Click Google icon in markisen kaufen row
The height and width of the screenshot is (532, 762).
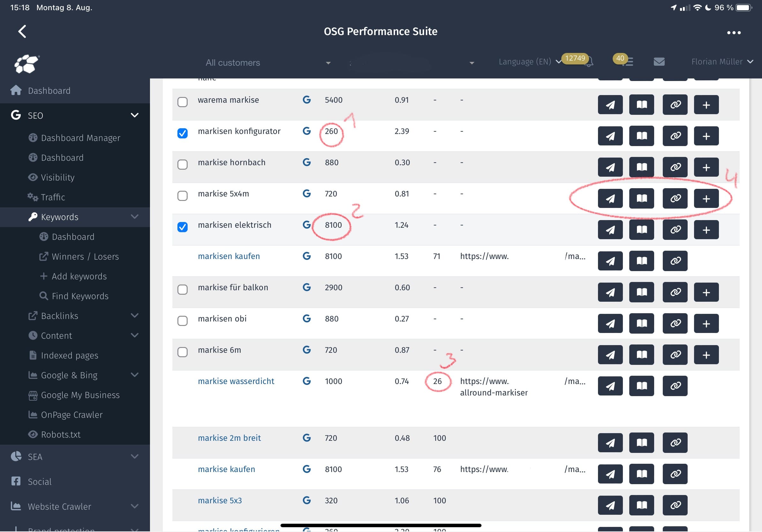point(306,256)
